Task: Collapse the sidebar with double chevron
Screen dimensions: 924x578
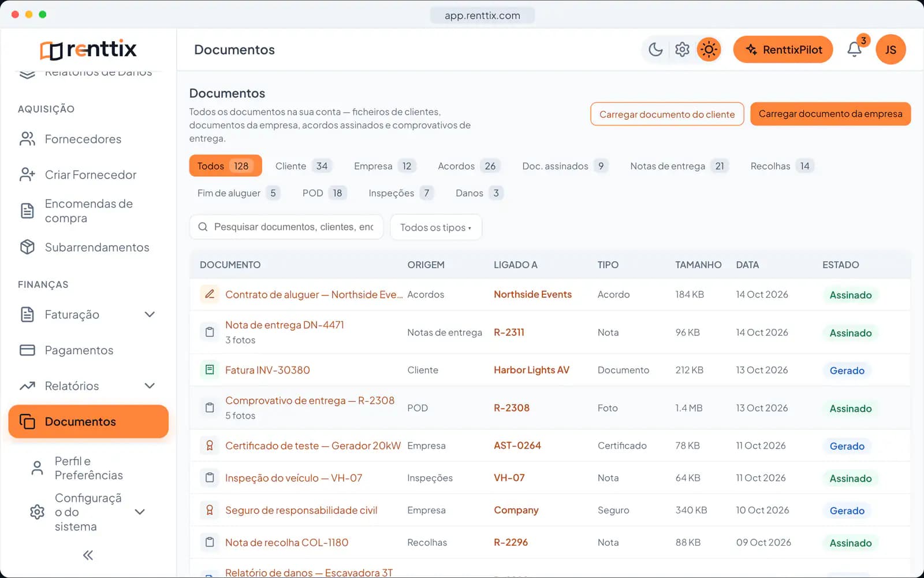Action: coord(88,555)
